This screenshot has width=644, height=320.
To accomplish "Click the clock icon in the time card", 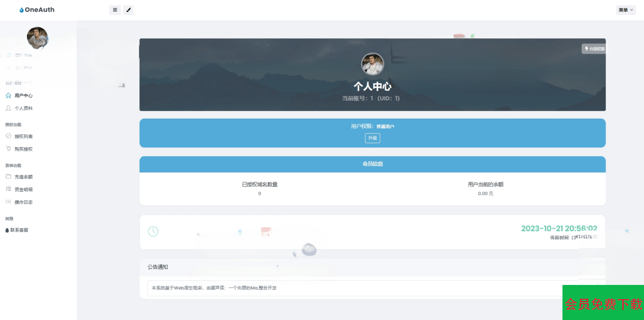I will [153, 232].
